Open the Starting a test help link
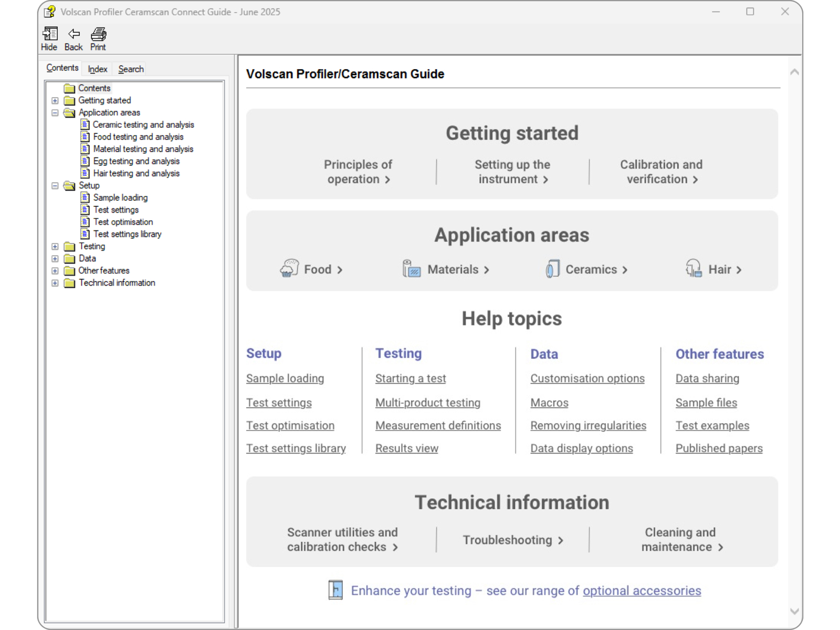 click(411, 379)
